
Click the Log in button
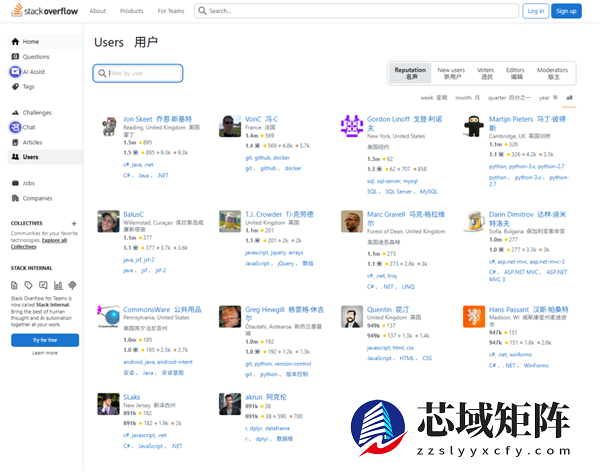tap(536, 11)
